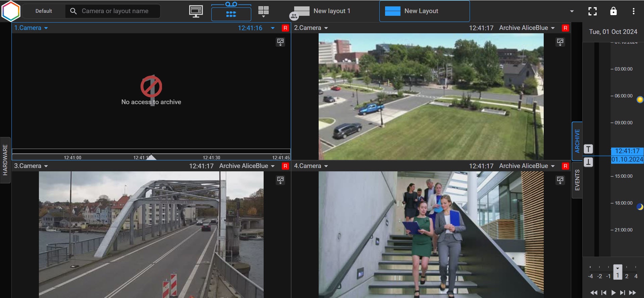
Task: Export frame from camera 2 tile
Action: tap(560, 42)
